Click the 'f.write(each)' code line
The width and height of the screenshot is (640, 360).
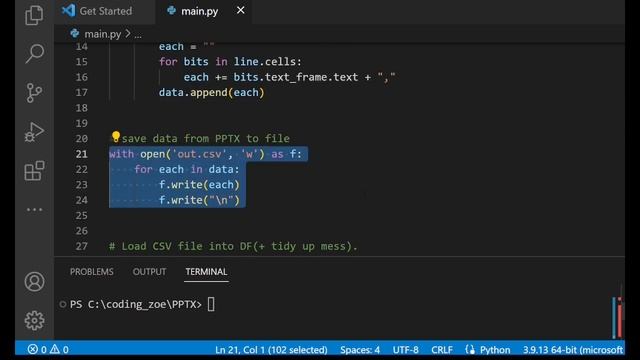[199, 184]
